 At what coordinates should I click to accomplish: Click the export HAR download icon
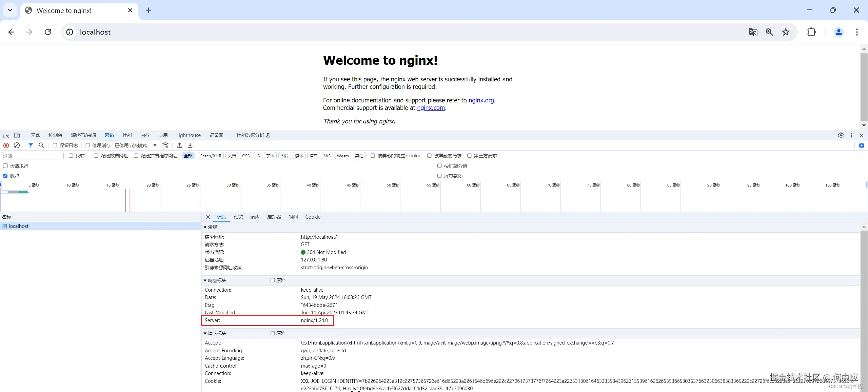coord(190,145)
